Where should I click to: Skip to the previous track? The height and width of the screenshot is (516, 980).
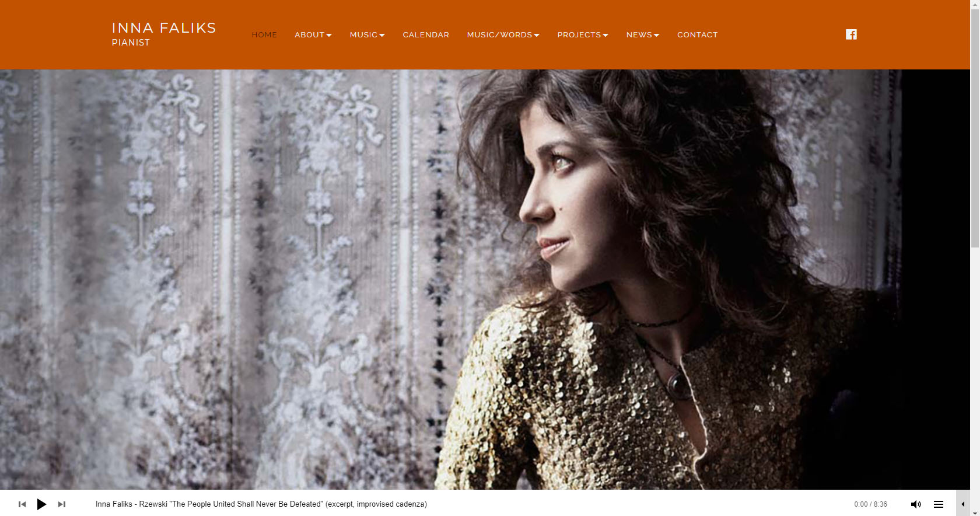pyautogui.click(x=22, y=504)
